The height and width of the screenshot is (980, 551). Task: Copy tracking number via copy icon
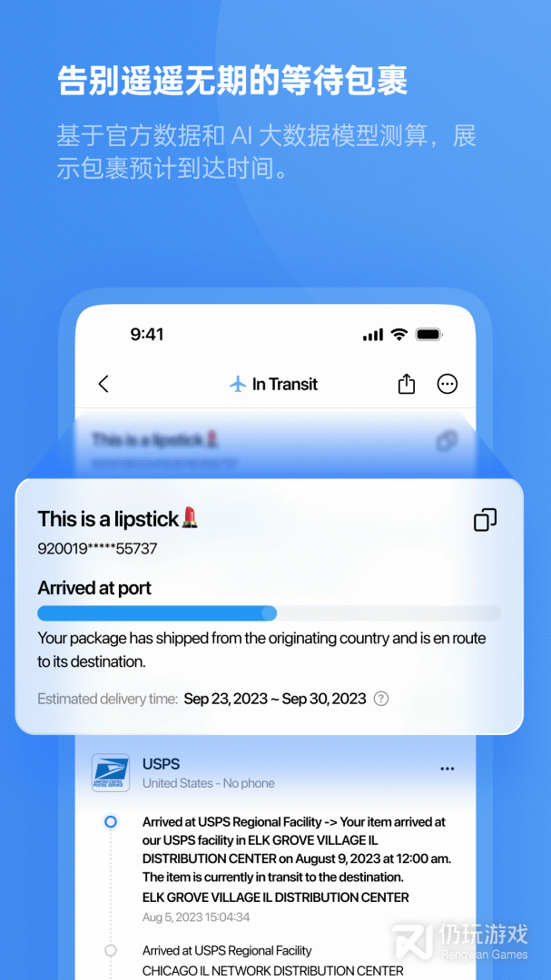point(486,519)
